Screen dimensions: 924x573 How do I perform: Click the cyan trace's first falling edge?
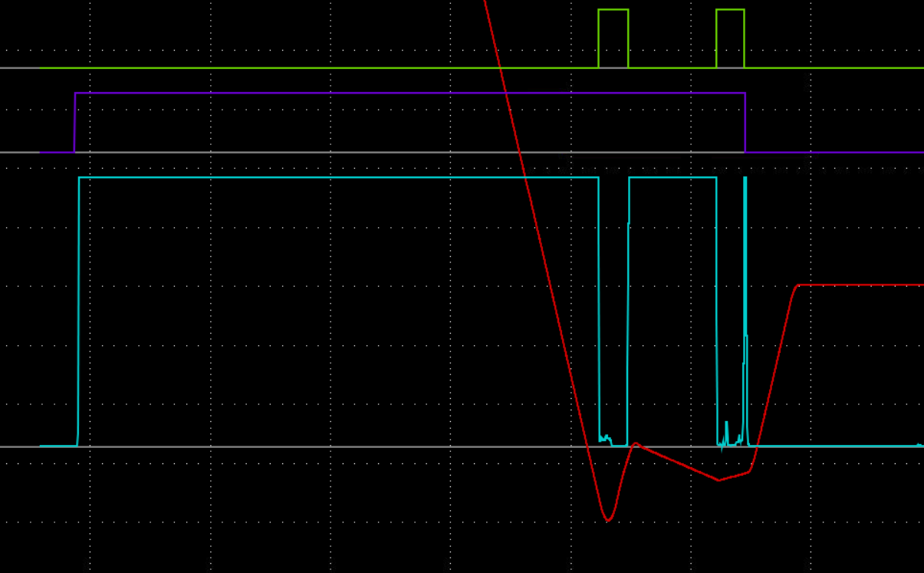coord(599,307)
